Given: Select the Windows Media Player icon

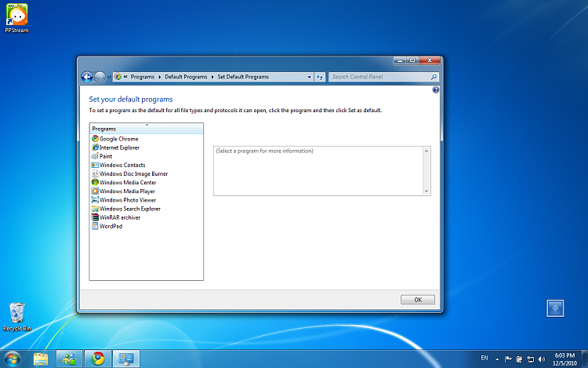Looking at the screenshot, I should (x=95, y=191).
